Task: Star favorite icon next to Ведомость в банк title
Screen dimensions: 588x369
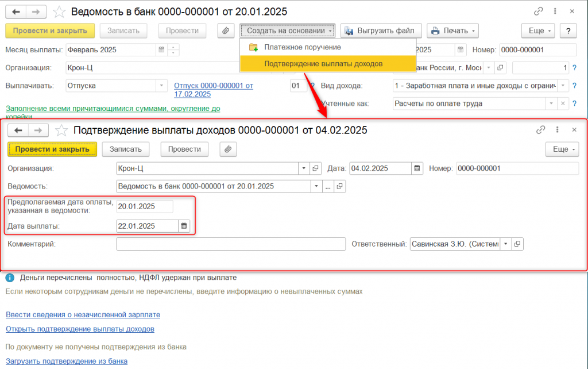Action: pos(59,11)
